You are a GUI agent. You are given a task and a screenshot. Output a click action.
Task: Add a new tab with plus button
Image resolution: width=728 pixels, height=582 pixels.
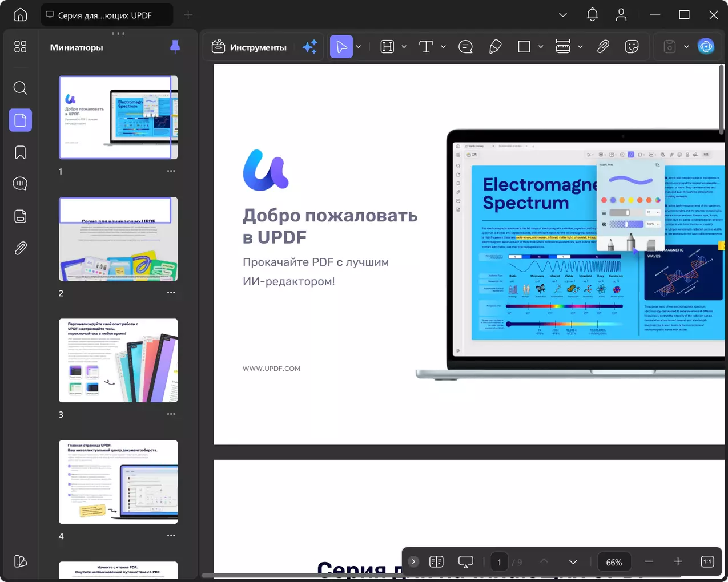[x=188, y=15]
